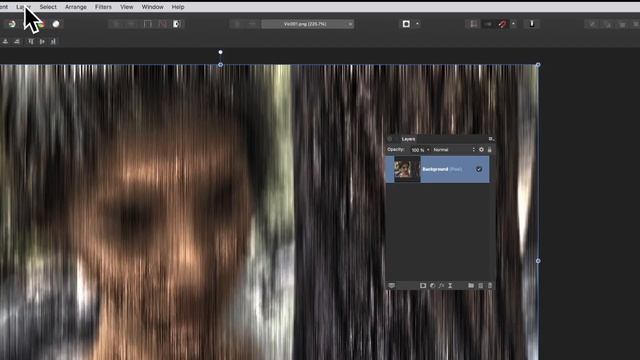Viewport: 640px width, 360px height.
Task: Click the white circle auto white balance icon
Action: coord(56,24)
